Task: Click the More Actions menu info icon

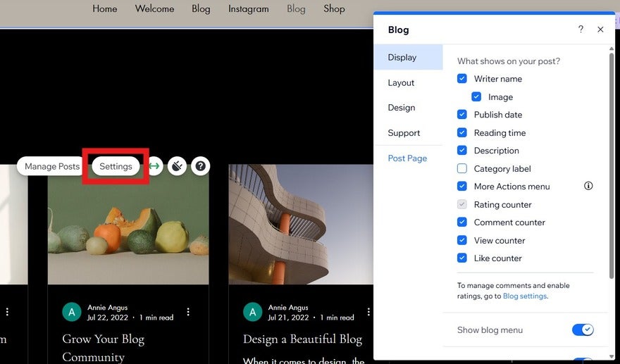Action: (x=588, y=187)
